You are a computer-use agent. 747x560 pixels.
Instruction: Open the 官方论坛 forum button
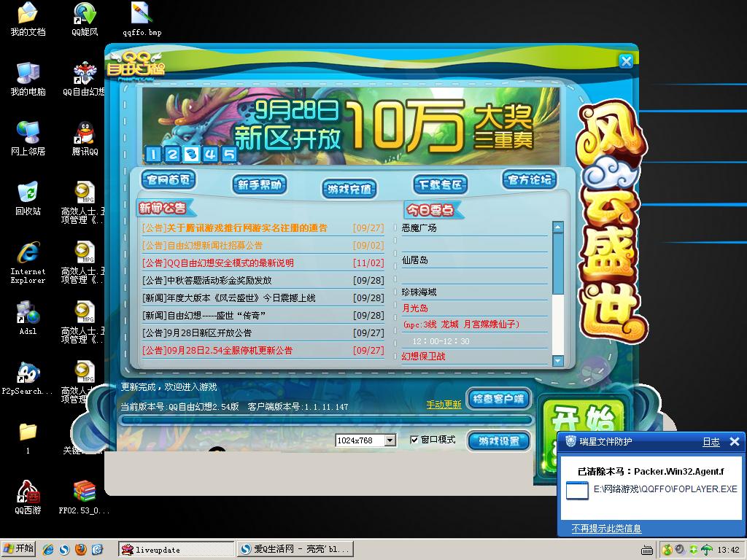click(x=530, y=179)
